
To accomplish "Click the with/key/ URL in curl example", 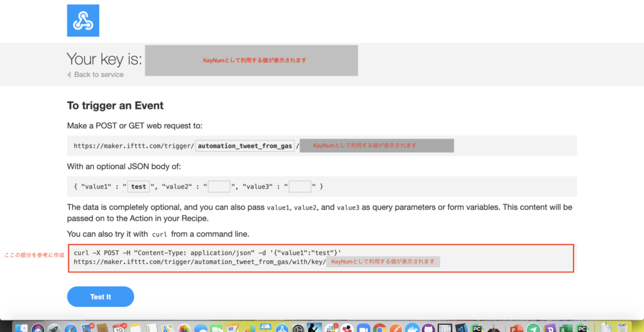I will tap(200, 262).
